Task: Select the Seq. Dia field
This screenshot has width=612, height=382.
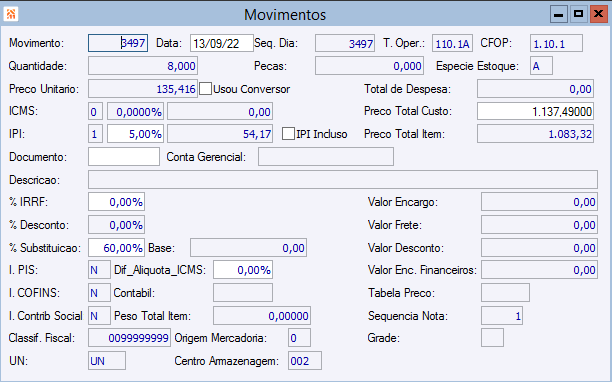Action: (345, 43)
